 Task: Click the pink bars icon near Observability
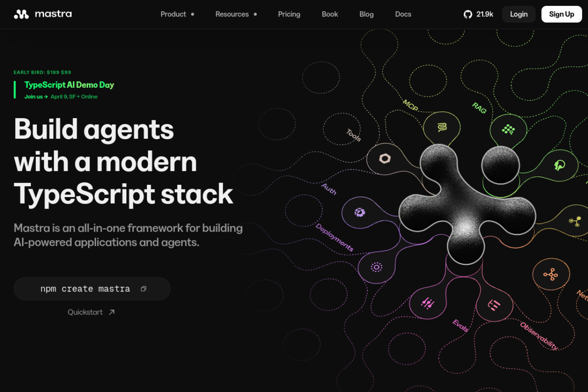pyautogui.click(x=494, y=304)
